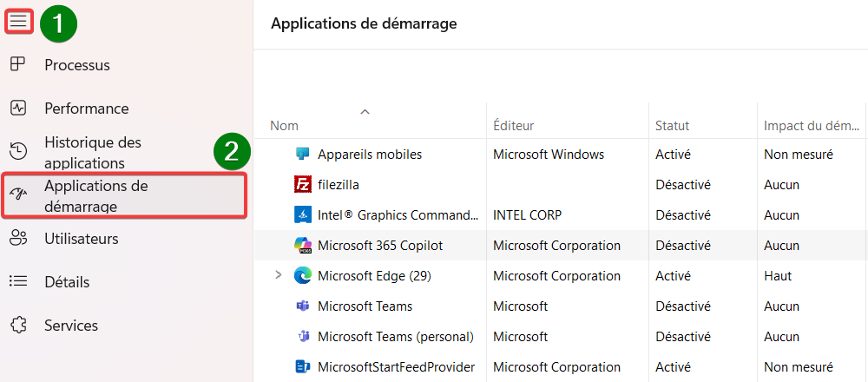This screenshot has height=382, width=868.
Task: Click the Processus sidebar icon
Action: [18, 65]
